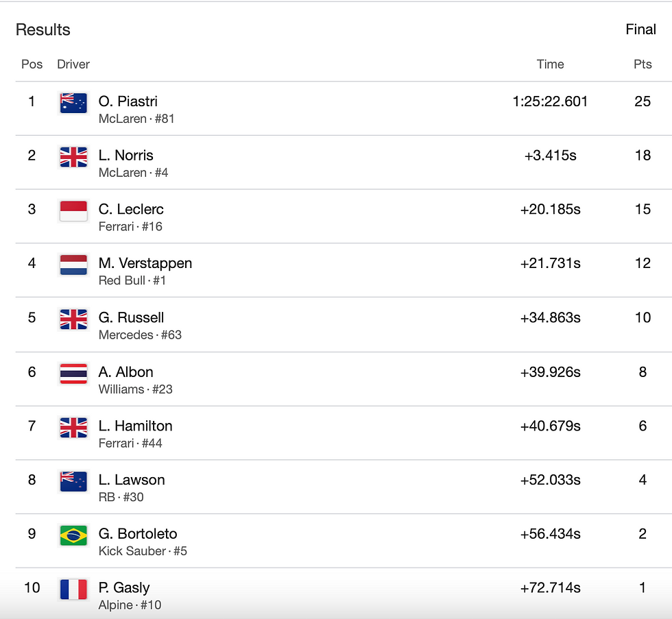This screenshot has width=672, height=619.
Task: Click the Time column header
Action: click(550, 64)
